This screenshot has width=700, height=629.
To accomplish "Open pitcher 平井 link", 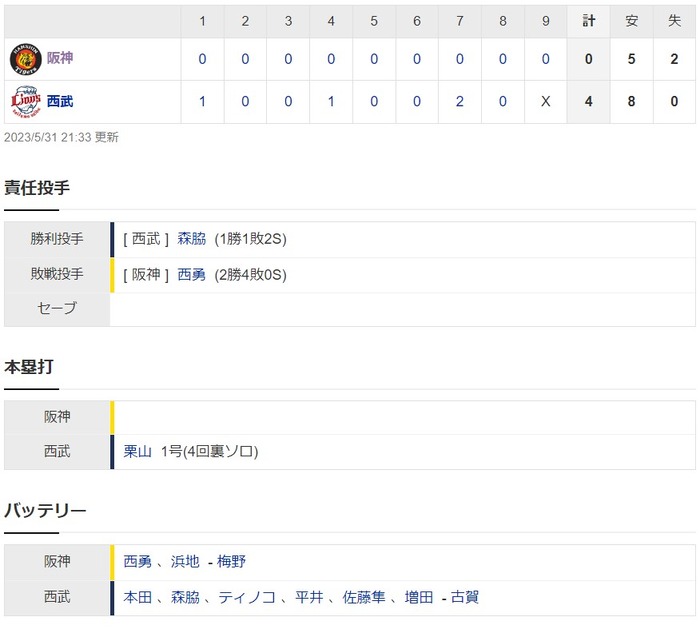I will (309, 597).
